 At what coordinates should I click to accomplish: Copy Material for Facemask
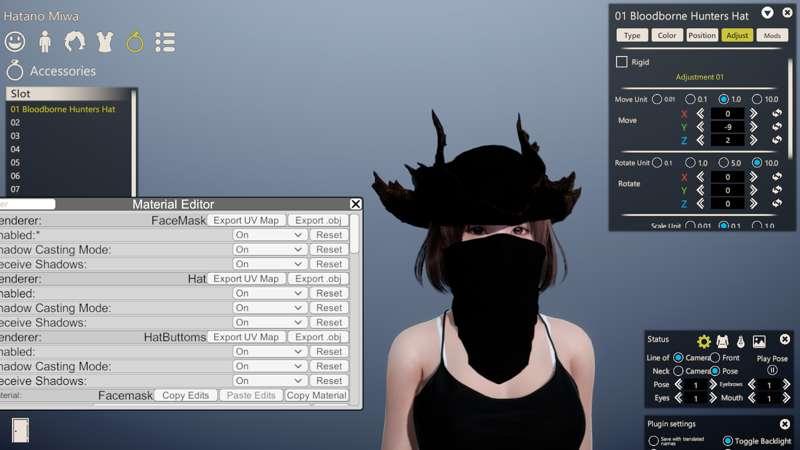316,395
